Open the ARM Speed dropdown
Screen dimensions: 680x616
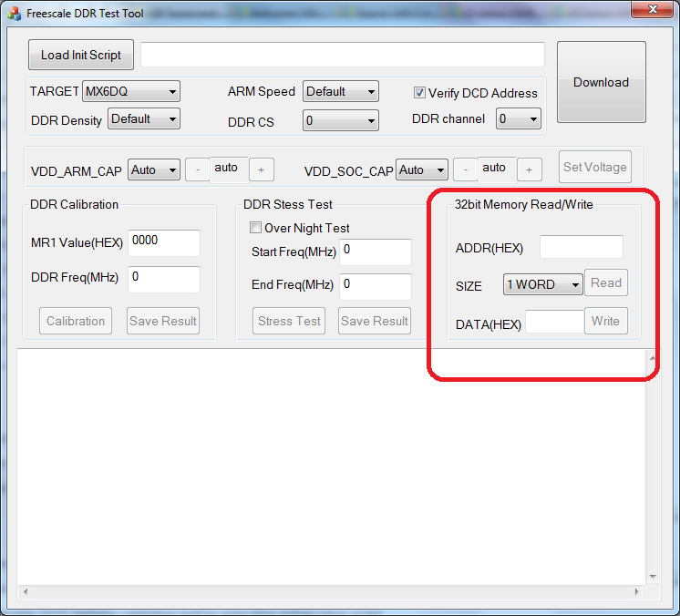tap(340, 91)
